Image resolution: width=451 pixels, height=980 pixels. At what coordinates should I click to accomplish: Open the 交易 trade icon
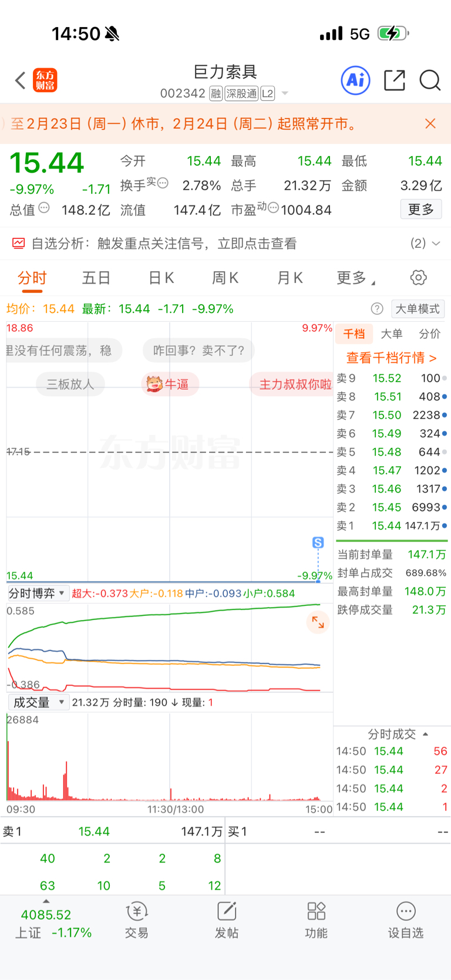137,920
